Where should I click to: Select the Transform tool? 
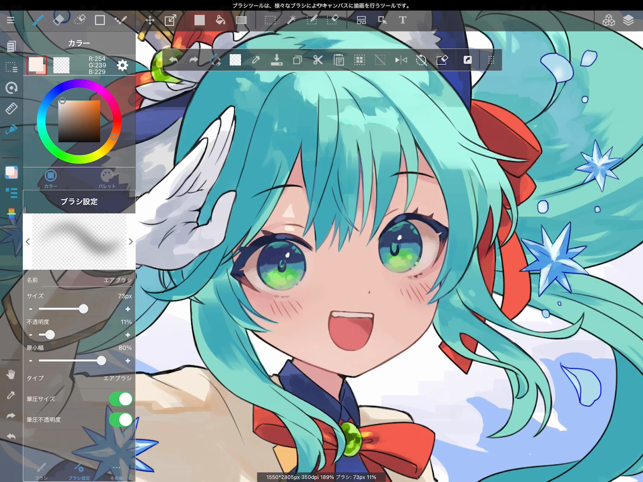[x=170, y=20]
